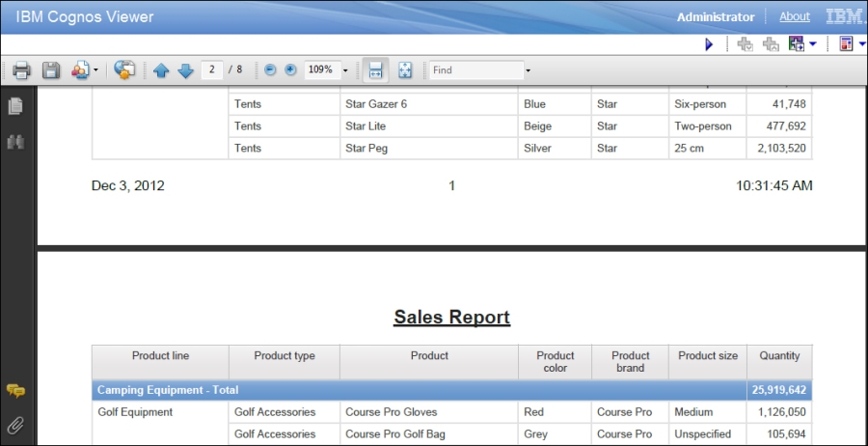The width and height of the screenshot is (868, 446).
Task: Click the total value 25,919,642
Action: 779,390
